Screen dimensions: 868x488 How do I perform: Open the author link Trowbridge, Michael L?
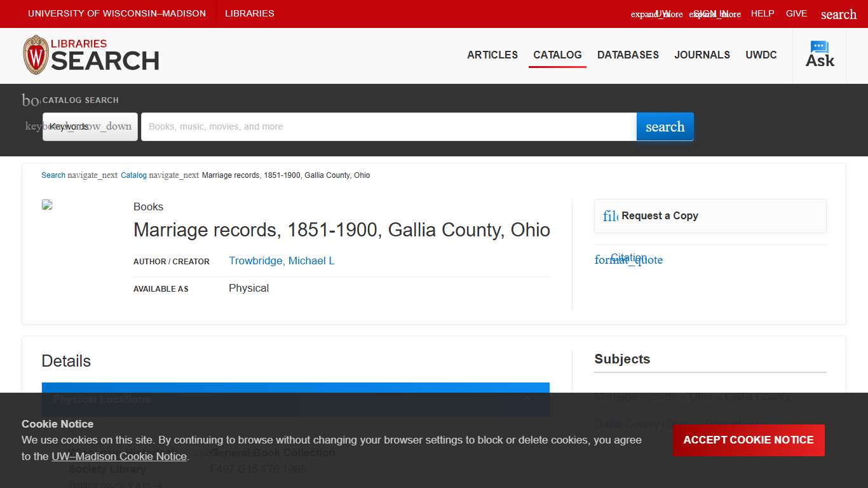[281, 261]
